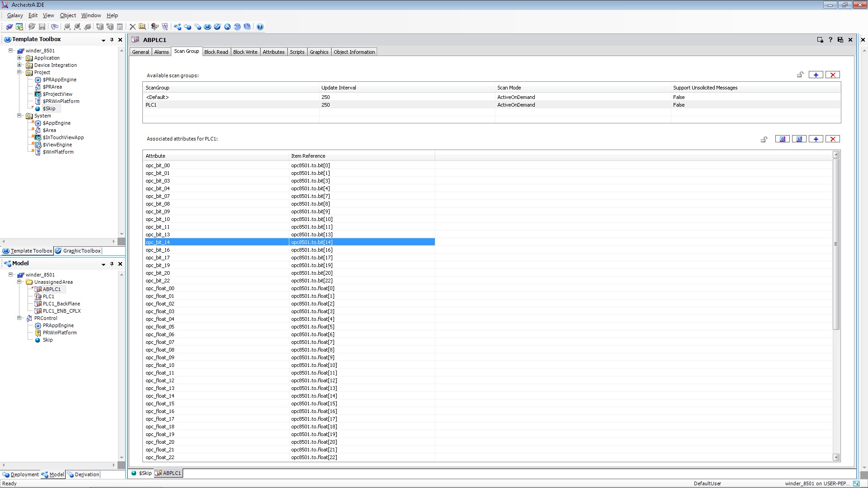
Task: Click the Delete X icon in main toolbar
Action: [x=132, y=27]
